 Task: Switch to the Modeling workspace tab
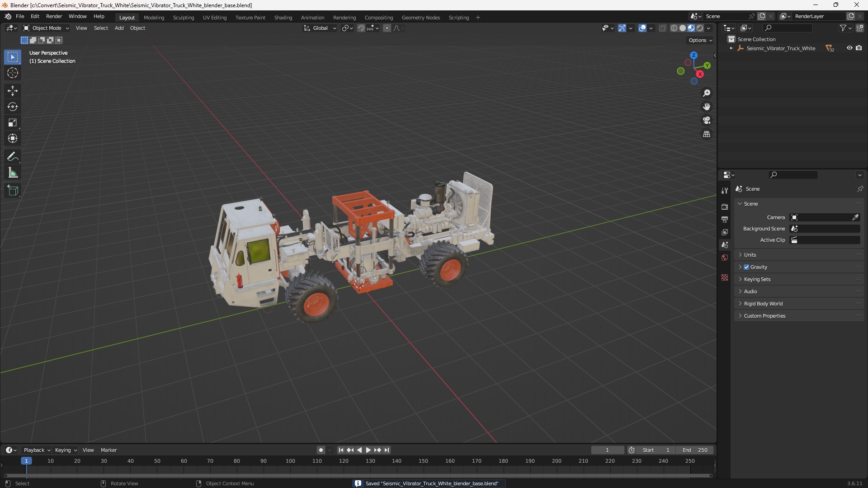(154, 18)
